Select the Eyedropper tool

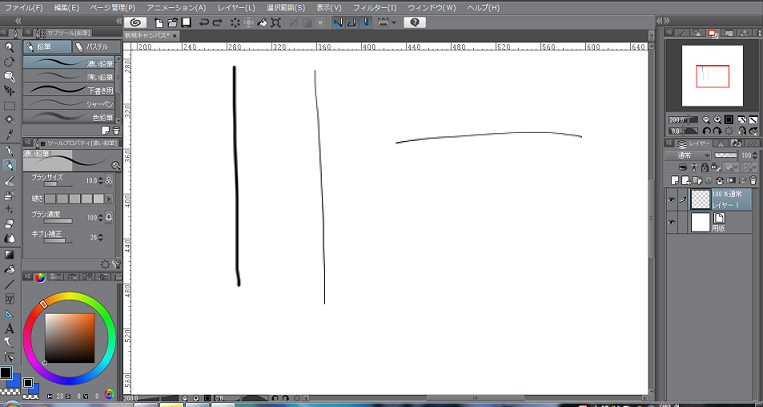pyautogui.click(x=9, y=134)
